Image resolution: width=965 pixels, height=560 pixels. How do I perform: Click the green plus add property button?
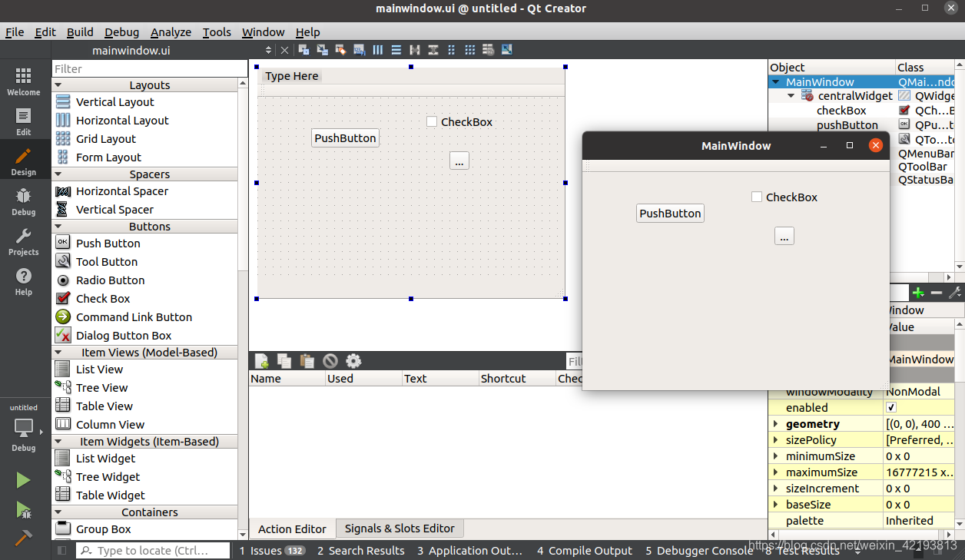tap(918, 293)
